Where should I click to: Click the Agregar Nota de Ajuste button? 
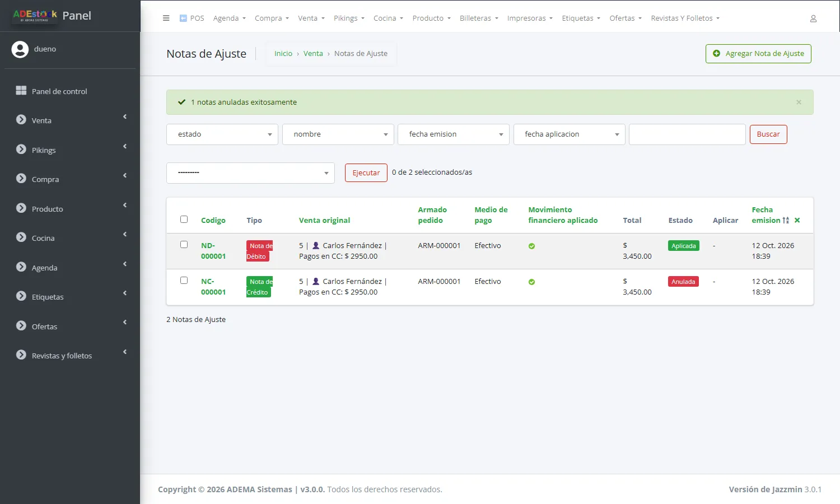coord(758,54)
